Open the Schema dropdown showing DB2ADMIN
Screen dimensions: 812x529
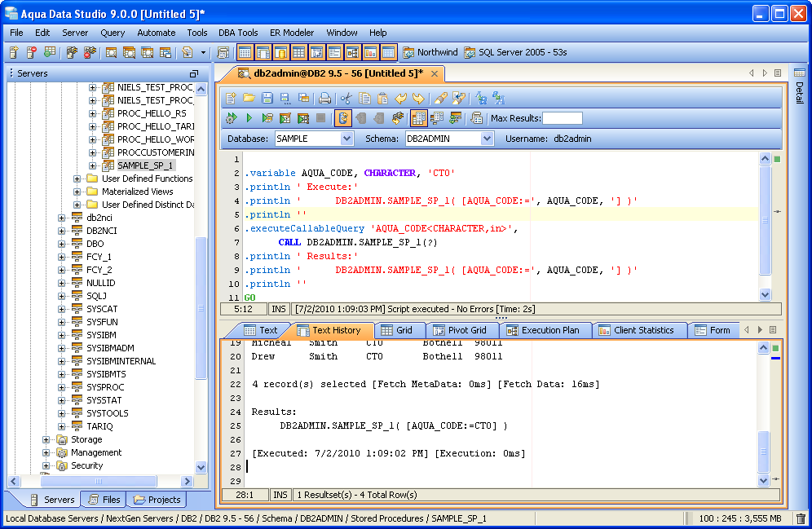pyautogui.click(x=487, y=139)
